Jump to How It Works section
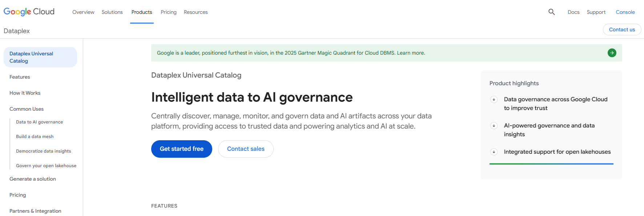Image resolution: width=644 pixels, height=216 pixels. click(25, 93)
